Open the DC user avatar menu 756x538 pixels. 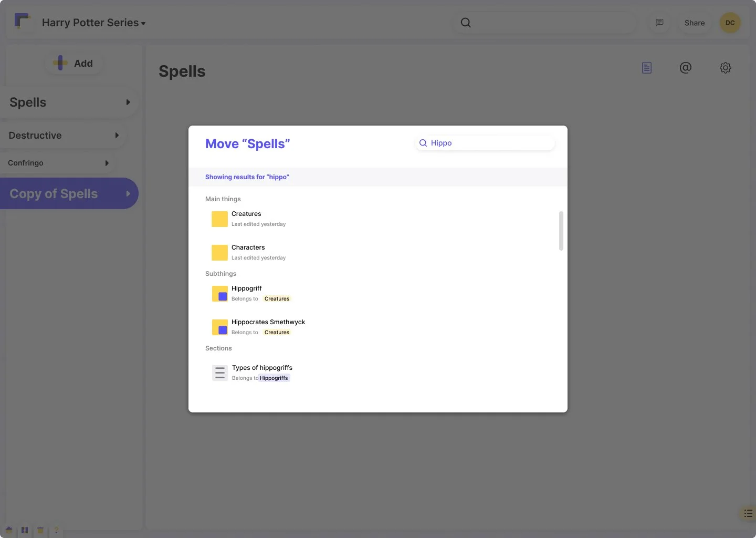click(x=730, y=23)
